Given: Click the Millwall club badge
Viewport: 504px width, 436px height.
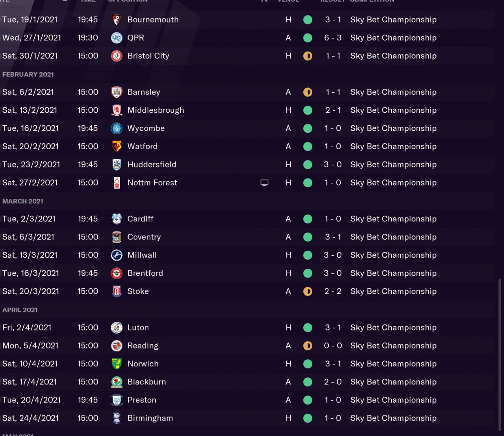Looking at the screenshot, I should (117, 255).
